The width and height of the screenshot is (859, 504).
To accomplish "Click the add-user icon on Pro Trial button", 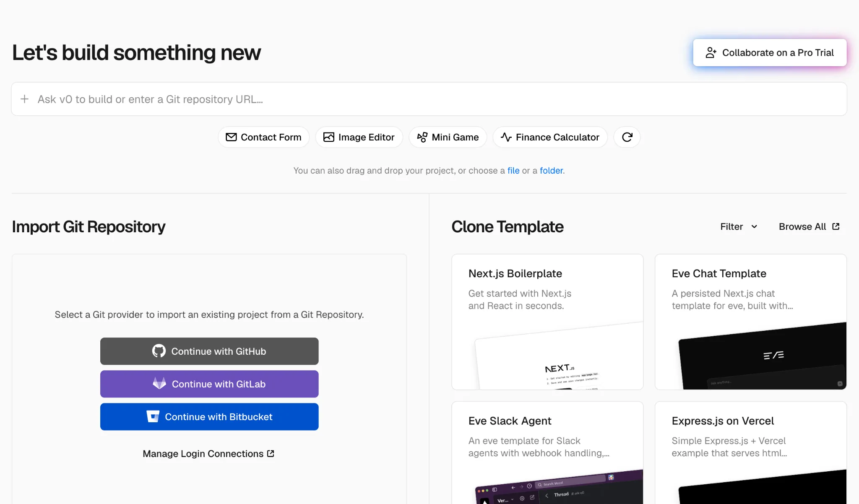I will pos(711,52).
